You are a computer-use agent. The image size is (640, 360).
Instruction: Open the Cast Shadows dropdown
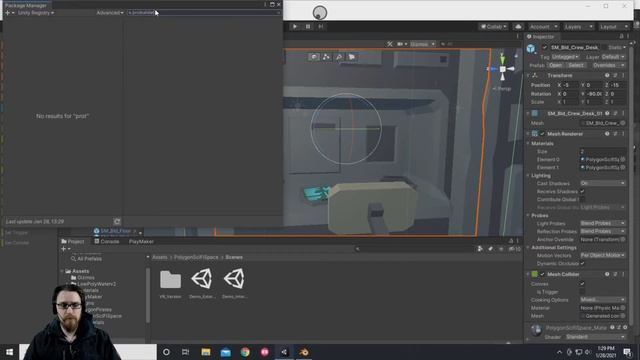pyautogui.click(x=603, y=183)
